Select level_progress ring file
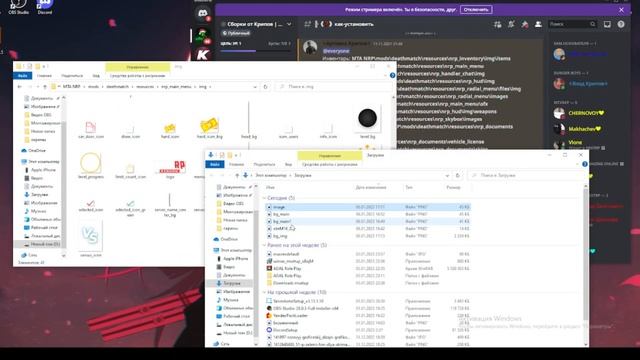 pyautogui.click(x=91, y=166)
